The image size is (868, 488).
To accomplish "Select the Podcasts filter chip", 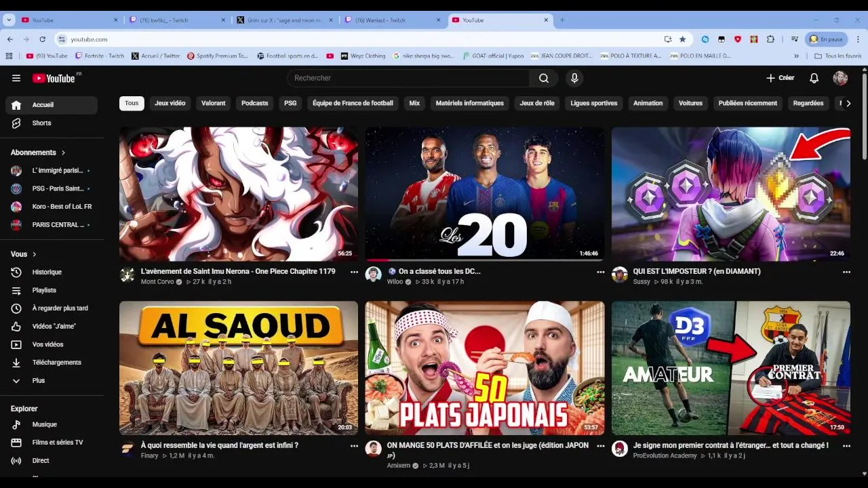I will [x=254, y=103].
